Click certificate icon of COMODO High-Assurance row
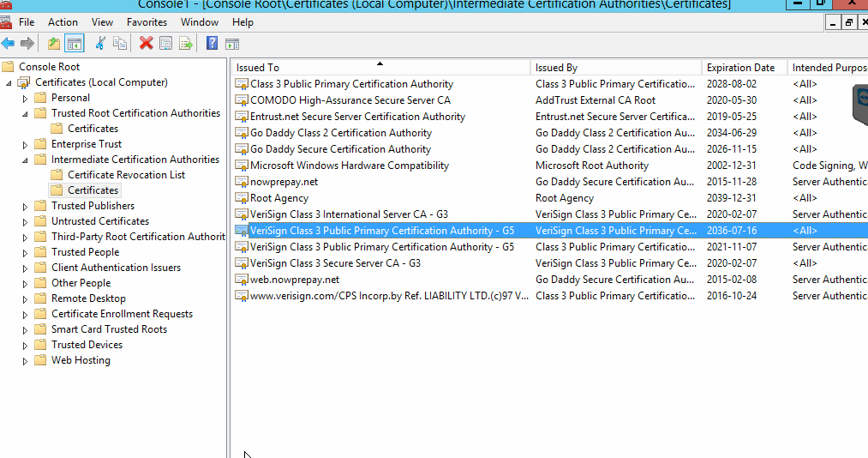 pyautogui.click(x=242, y=100)
